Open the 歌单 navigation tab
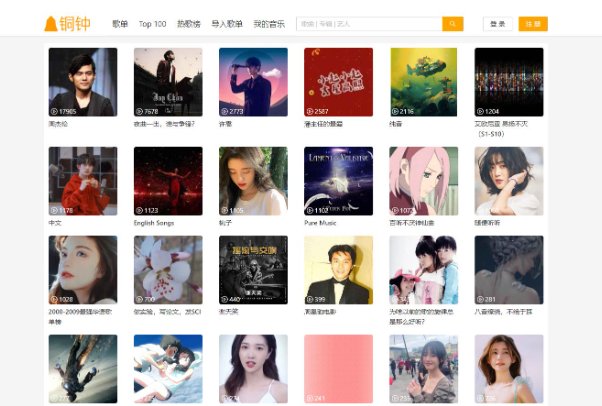 [x=120, y=24]
